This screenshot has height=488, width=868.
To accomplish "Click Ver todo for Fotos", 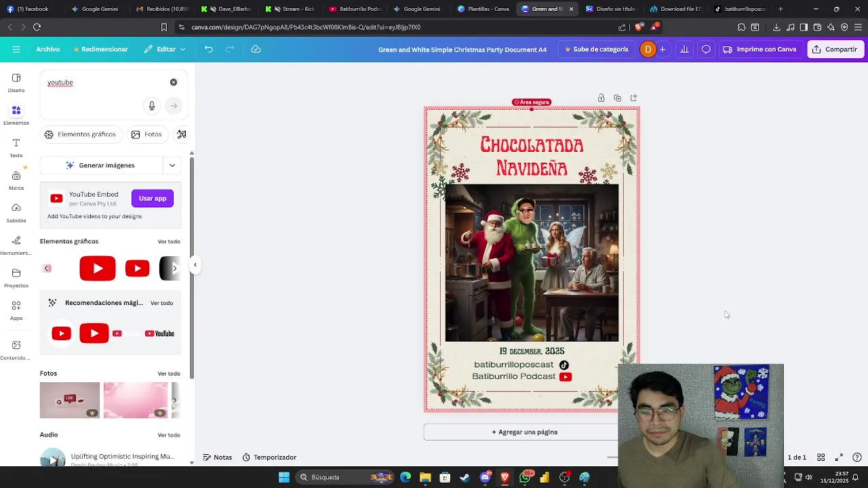I will [x=169, y=373].
